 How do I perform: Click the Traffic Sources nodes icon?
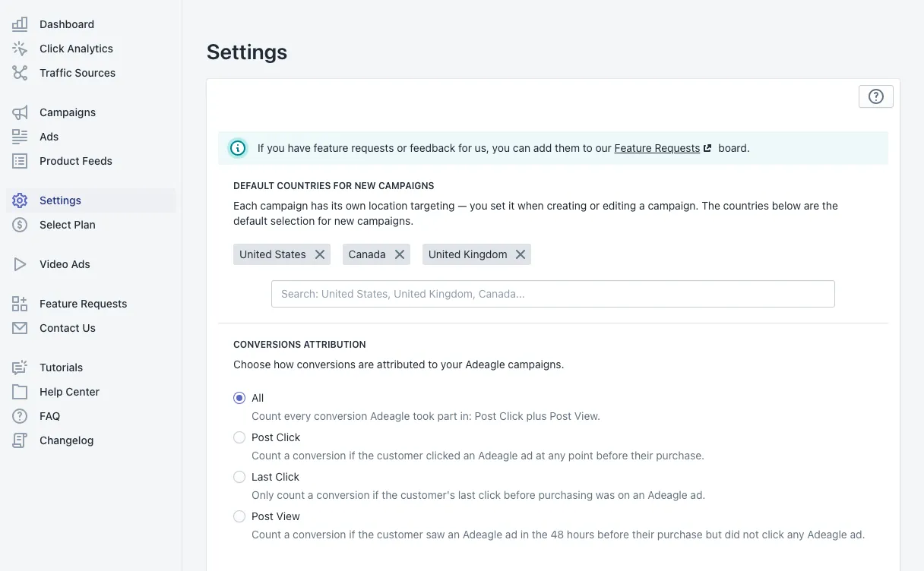coord(20,73)
